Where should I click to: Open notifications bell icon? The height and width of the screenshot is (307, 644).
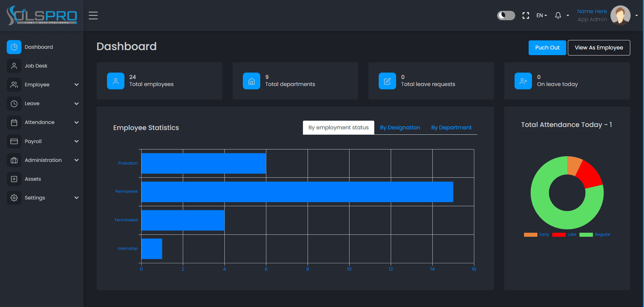[558, 15]
